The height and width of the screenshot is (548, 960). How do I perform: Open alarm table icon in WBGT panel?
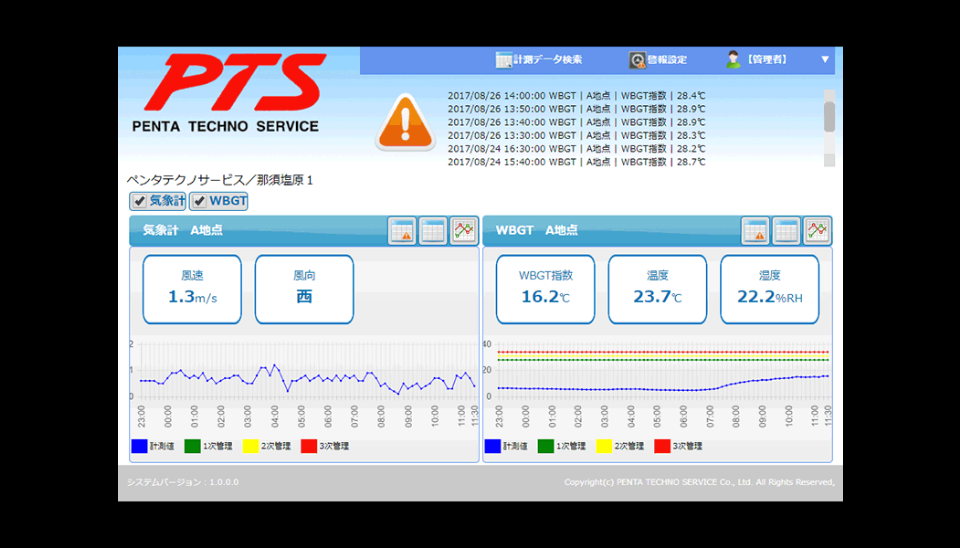(756, 231)
